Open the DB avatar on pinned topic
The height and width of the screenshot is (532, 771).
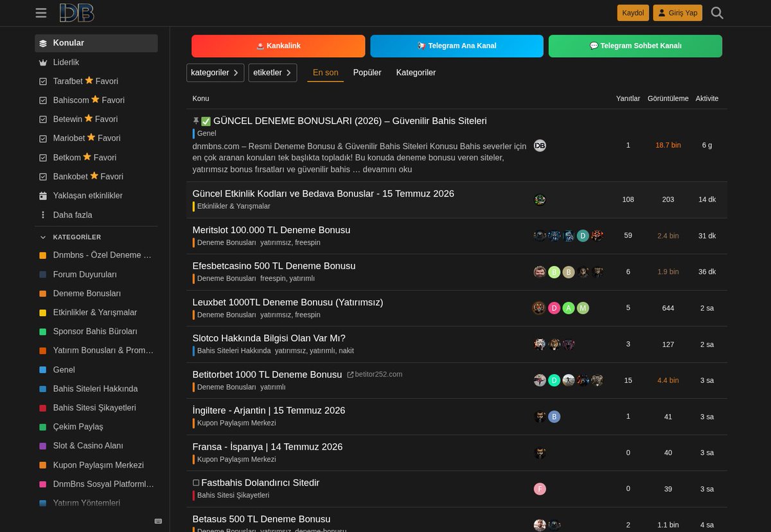point(540,146)
